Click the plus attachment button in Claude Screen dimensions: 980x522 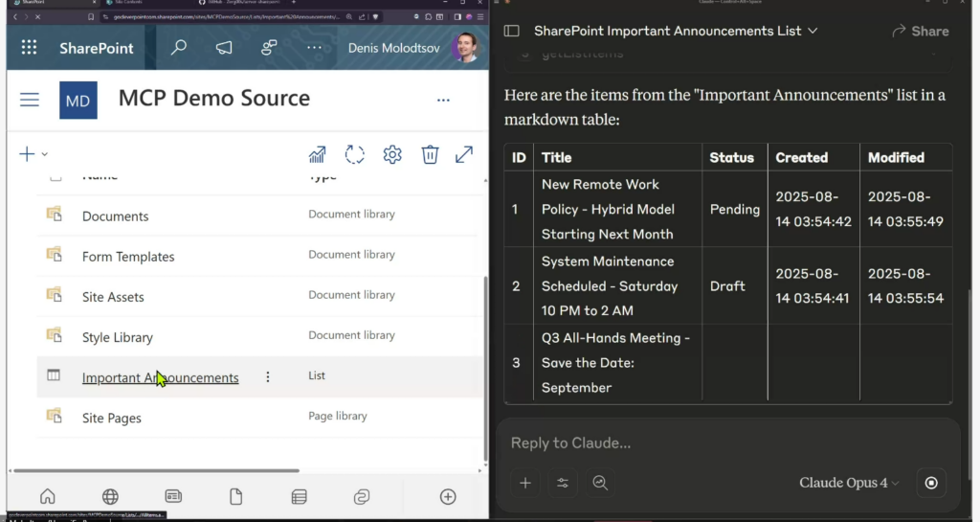(x=525, y=483)
